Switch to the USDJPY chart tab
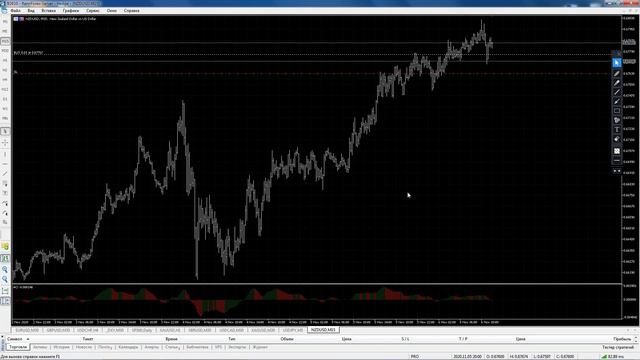The height and width of the screenshot is (360, 640). point(293,330)
